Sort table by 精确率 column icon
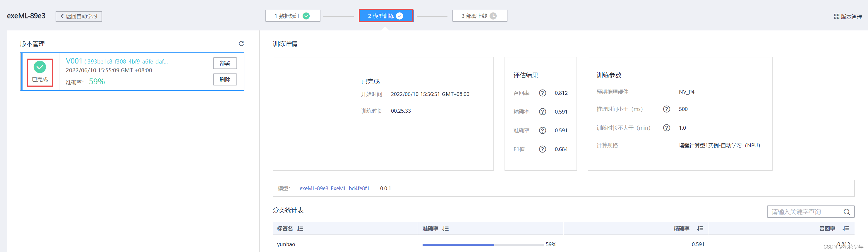868x252 pixels. pos(700,228)
